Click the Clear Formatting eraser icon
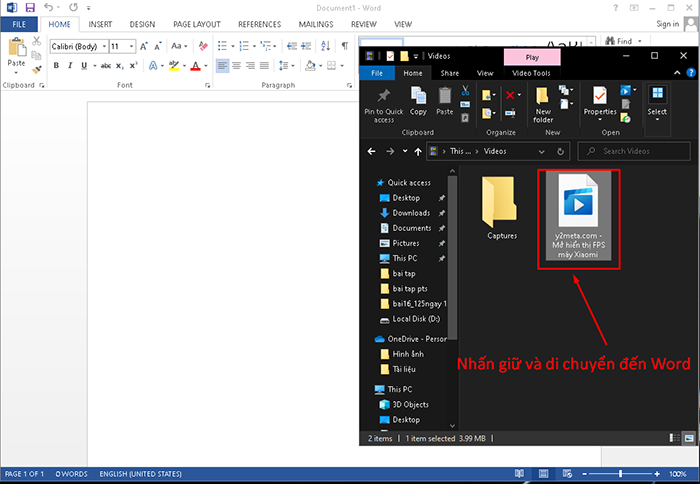This screenshot has height=484, width=700. [204, 46]
